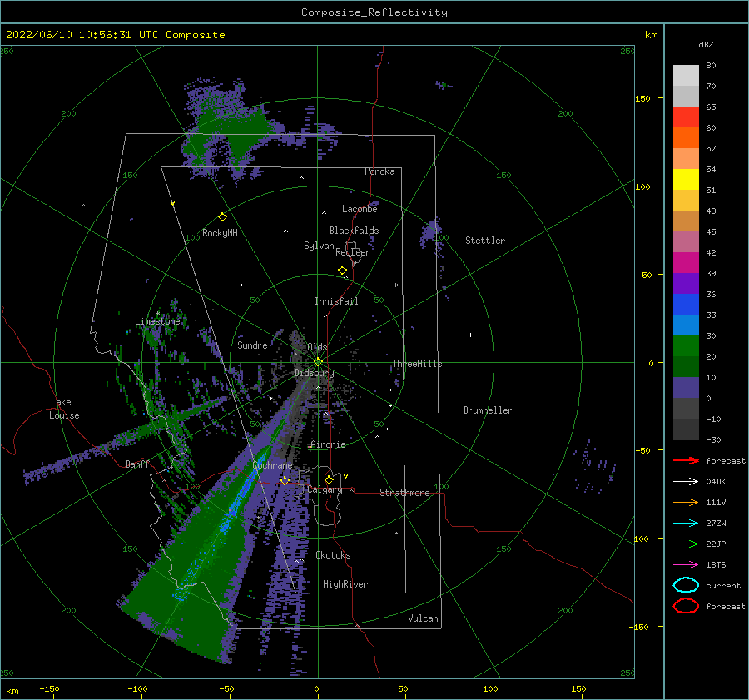Select the Okotoks label
Image resolution: width=749 pixels, height=700 pixels.
tap(333, 555)
